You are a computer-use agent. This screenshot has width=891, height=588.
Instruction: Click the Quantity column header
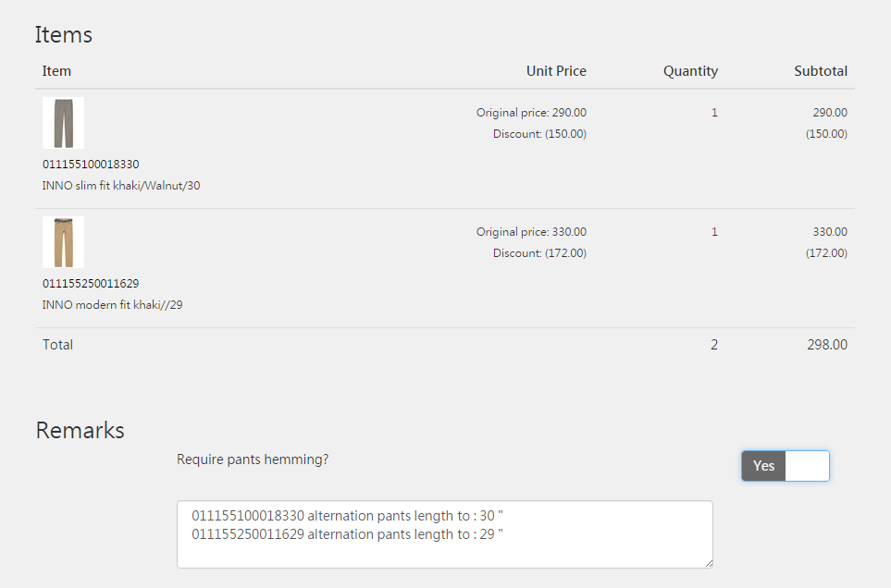(690, 71)
